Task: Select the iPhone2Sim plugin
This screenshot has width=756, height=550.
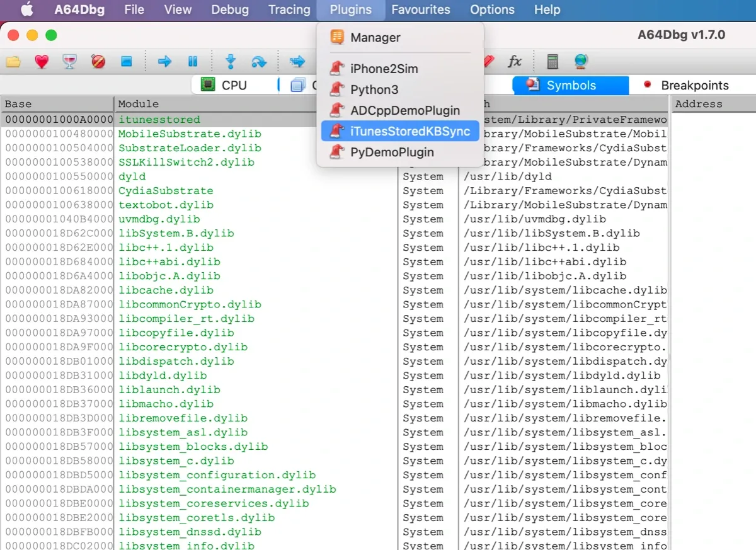Action: pos(400,69)
